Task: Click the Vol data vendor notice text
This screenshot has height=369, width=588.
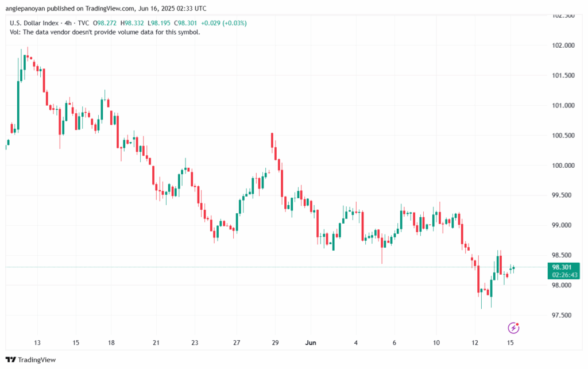Action: (x=105, y=32)
